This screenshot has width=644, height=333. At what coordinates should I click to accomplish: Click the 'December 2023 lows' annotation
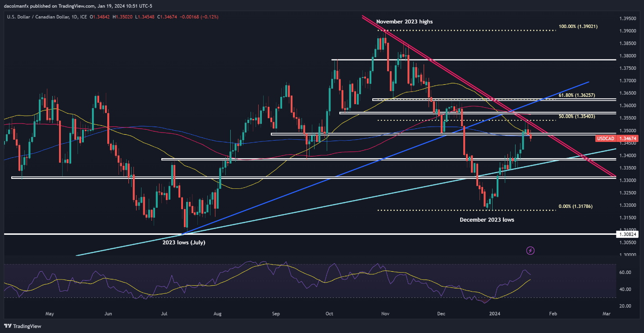click(487, 220)
